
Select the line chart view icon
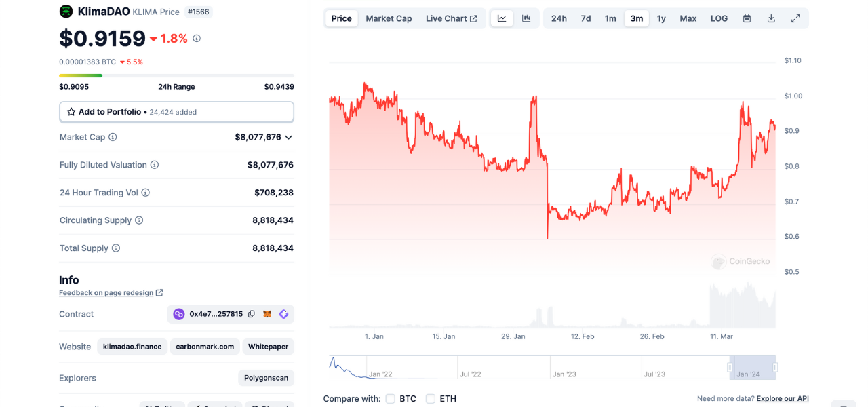click(x=502, y=18)
